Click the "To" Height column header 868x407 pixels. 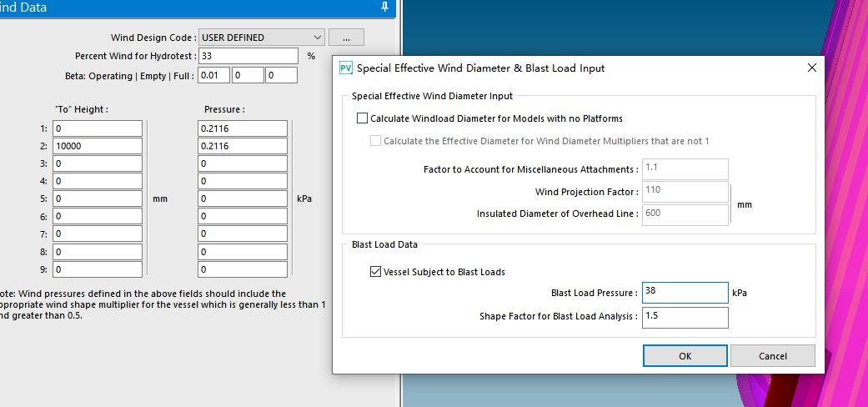click(x=82, y=109)
